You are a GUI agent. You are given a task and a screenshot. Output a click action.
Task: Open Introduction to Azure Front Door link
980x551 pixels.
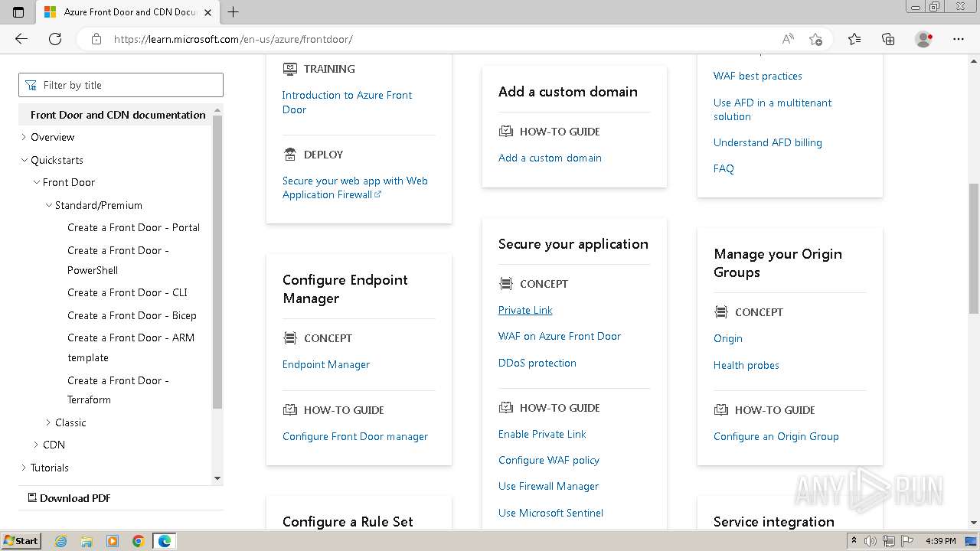click(x=347, y=102)
